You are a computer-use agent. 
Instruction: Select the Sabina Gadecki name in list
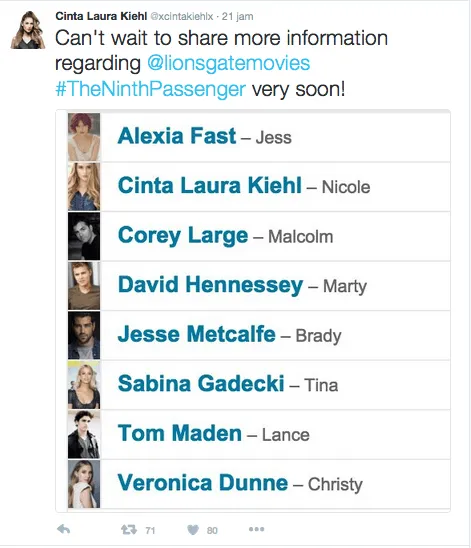pos(201,383)
